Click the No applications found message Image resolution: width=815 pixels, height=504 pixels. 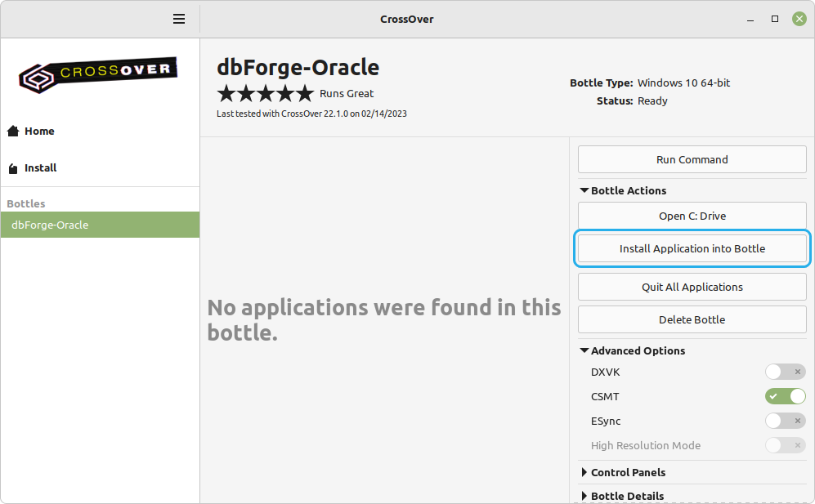point(384,320)
